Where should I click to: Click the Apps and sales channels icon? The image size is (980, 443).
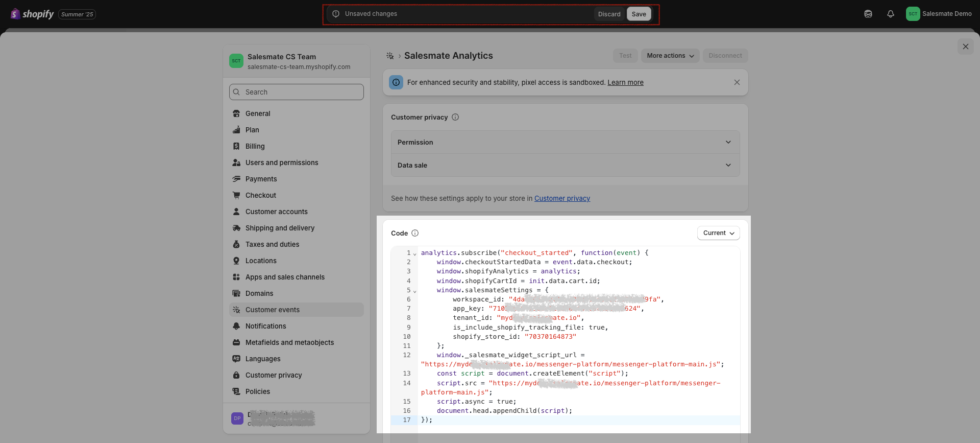coord(236,277)
